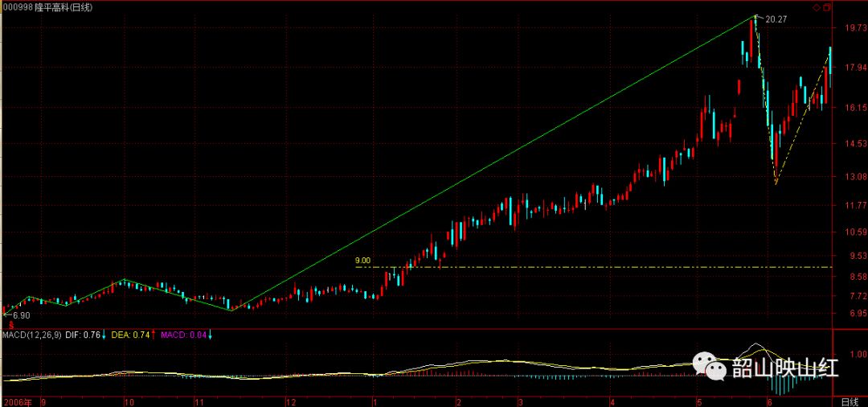Click the magenta MACD: 0.04 value
The width and height of the screenshot is (868, 407).
point(183,335)
